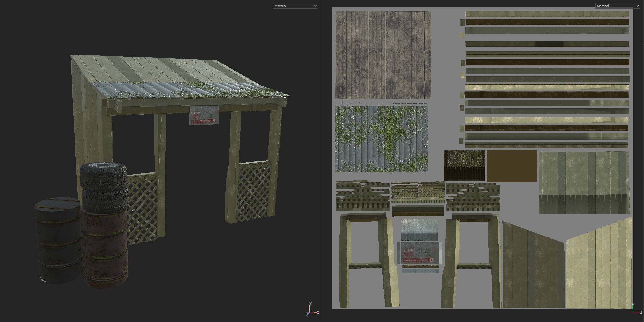Click the chevron on the left Material selector
Image resolution: width=644 pixels, height=322 pixels.
[315, 6]
